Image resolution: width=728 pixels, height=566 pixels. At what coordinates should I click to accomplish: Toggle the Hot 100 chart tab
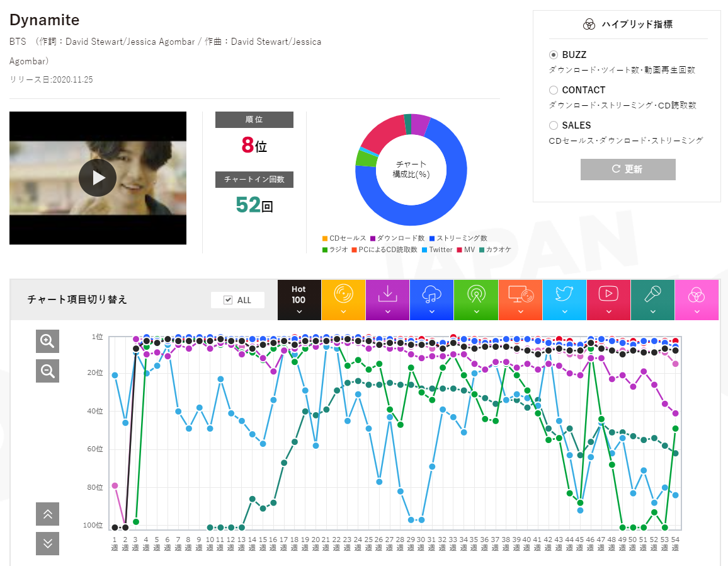tap(299, 300)
